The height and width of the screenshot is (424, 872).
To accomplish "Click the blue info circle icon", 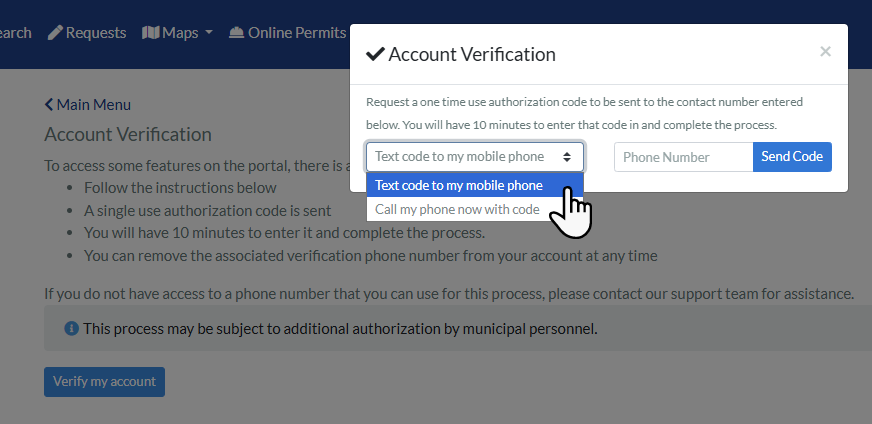I will tap(71, 328).
